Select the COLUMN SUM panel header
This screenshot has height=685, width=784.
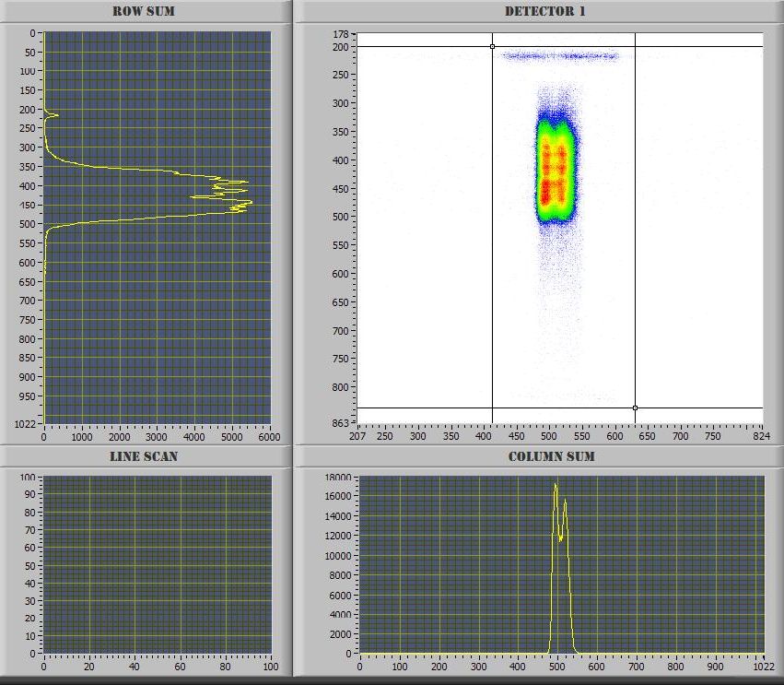click(547, 455)
